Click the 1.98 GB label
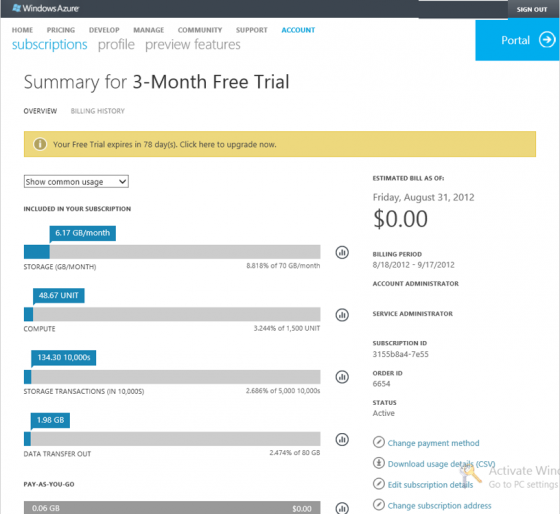The width and height of the screenshot is (560, 514). pos(50,420)
